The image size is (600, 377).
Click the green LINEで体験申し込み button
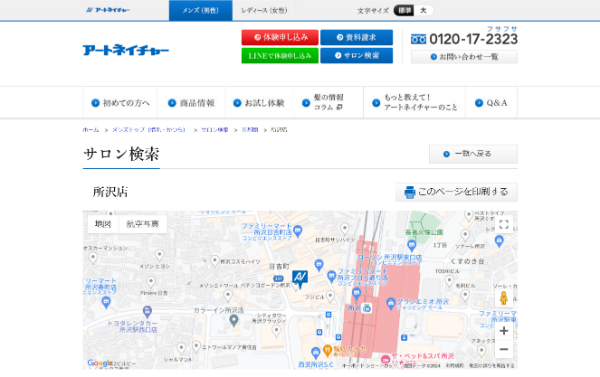pos(280,55)
